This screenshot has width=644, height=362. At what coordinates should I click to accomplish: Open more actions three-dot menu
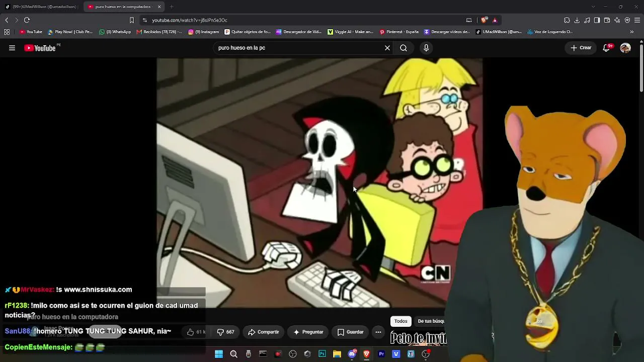(378, 332)
